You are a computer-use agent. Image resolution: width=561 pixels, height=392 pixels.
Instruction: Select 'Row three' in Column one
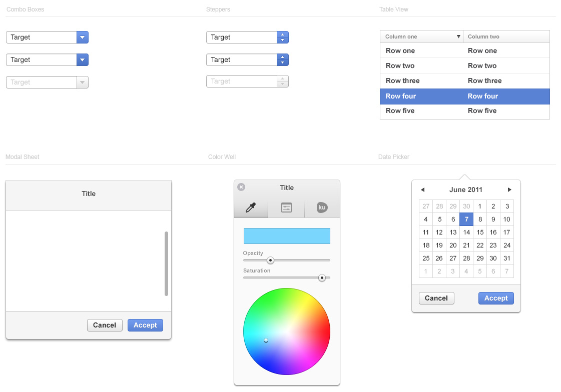coord(403,81)
